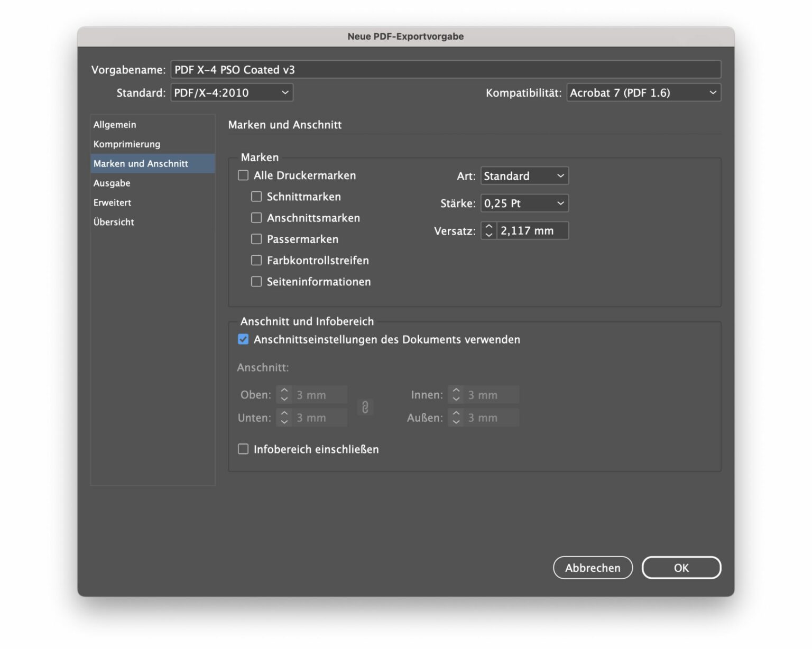Click the Unten 3 mm field
The width and height of the screenshot is (812, 649).
320,418
